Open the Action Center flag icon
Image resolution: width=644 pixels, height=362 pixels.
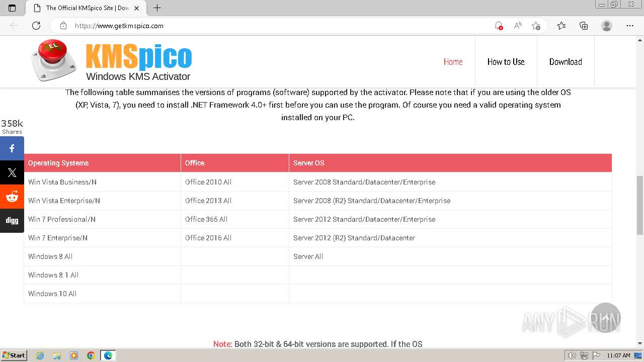point(595,355)
